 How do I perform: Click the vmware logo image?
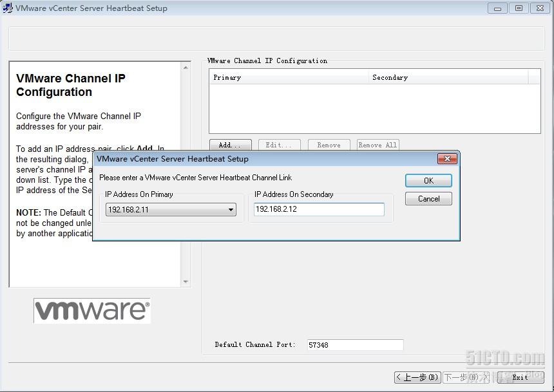[92, 311]
